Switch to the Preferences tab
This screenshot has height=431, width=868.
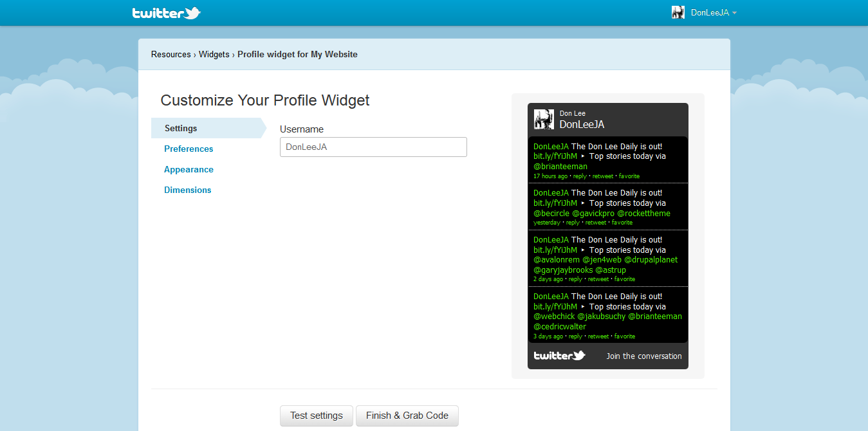[x=189, y=149]
